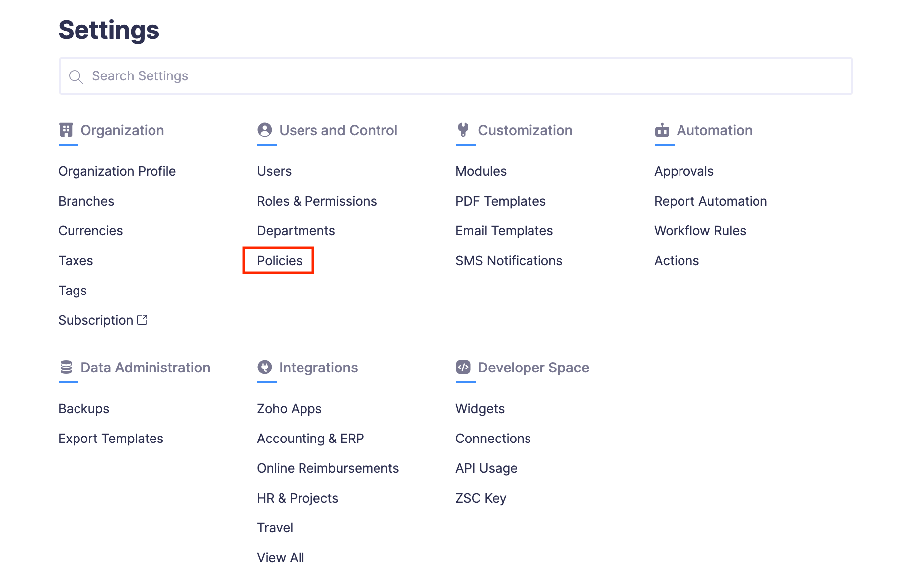Open Online Reimbursements integration

click(x=327, y=468)
